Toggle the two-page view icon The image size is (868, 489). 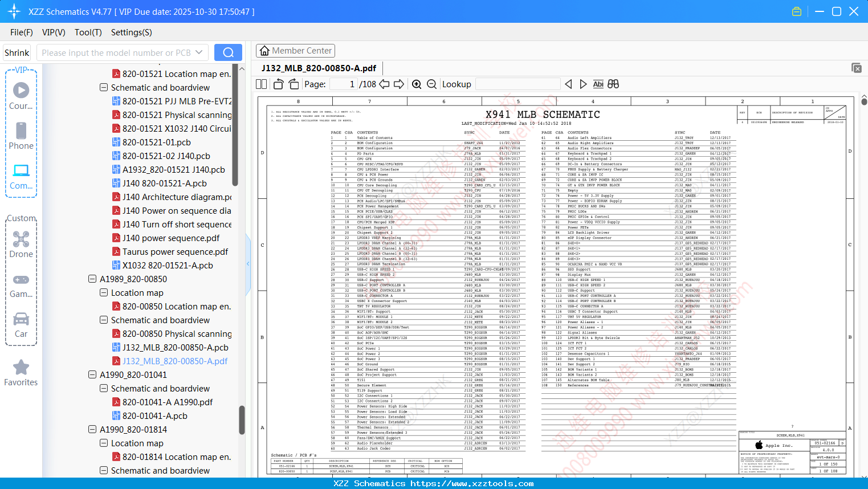pyautogui.click(x=262, y=84)
